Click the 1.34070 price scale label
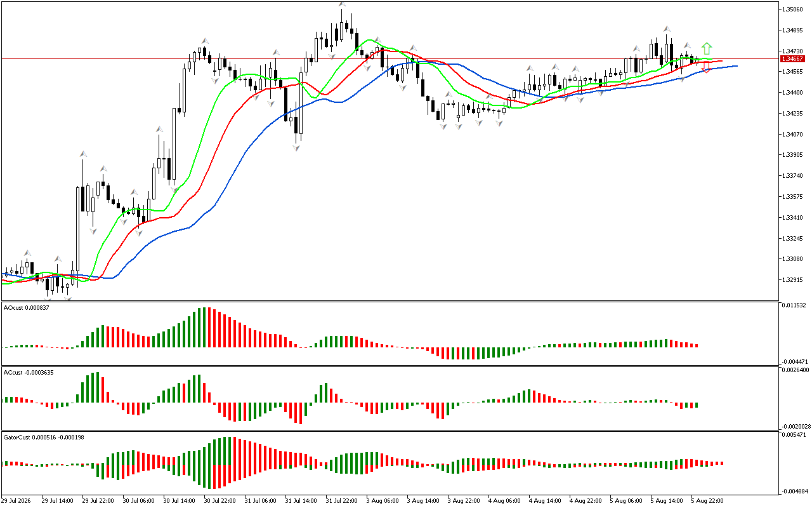 (794, 135)
